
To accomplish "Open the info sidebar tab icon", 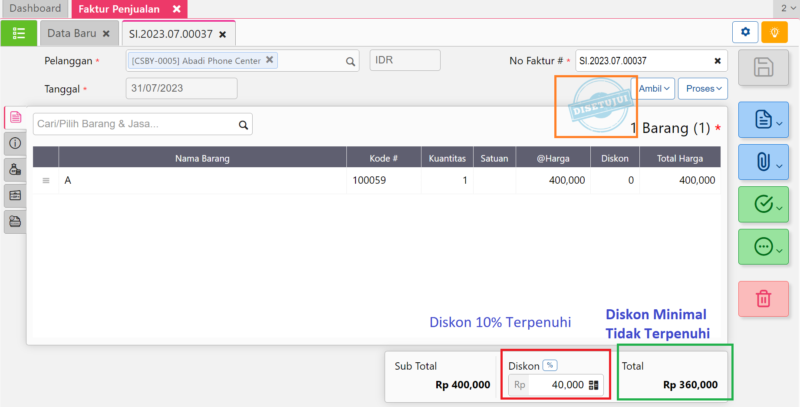I will pos(15,143).
